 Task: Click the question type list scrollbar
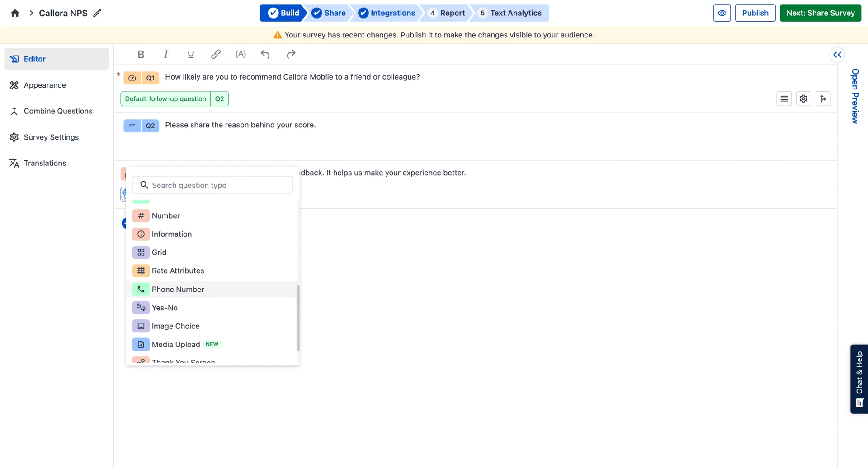pos(298,318)
